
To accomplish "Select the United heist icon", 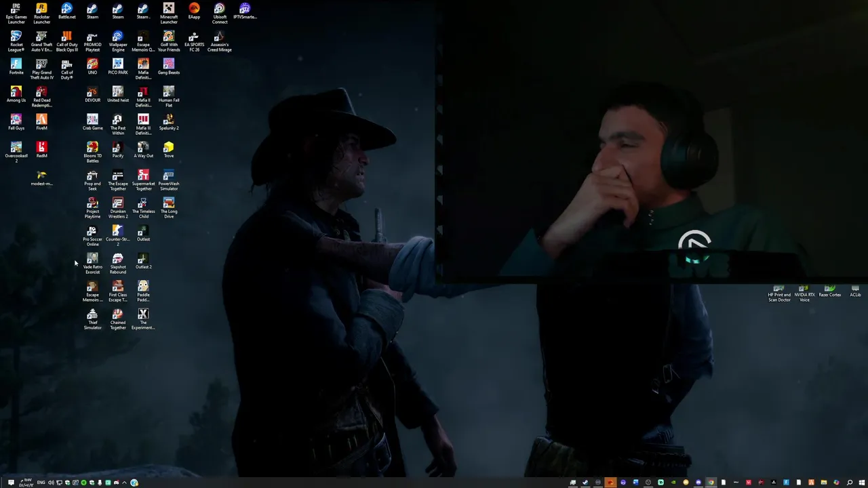I will pos(117,94).
